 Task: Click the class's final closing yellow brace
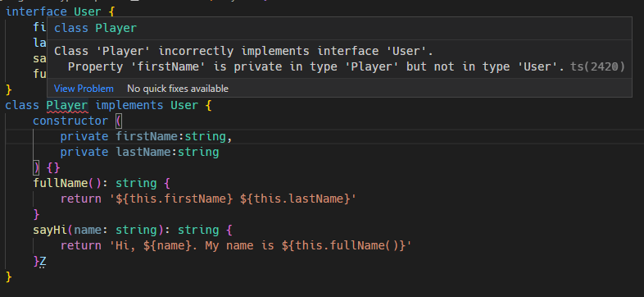tap(9, 276)
